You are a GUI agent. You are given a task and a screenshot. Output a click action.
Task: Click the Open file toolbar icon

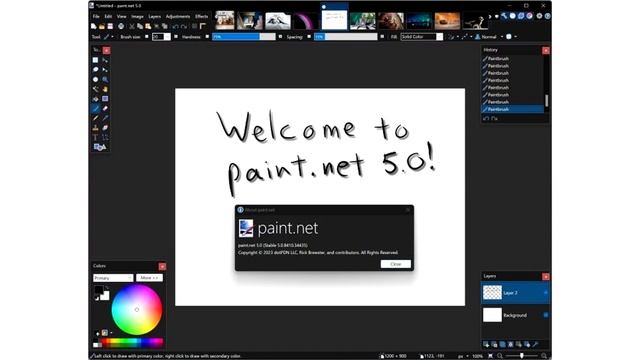click(102, 26)
